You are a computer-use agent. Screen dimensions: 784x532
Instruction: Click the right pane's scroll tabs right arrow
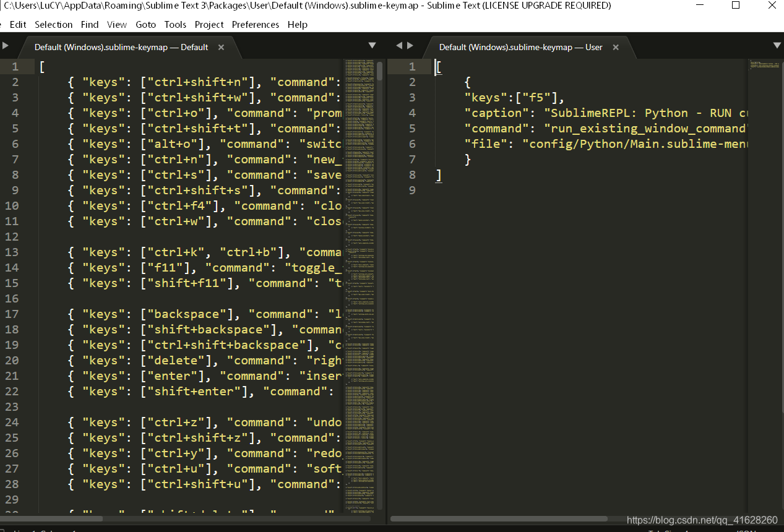click(410, 45)
